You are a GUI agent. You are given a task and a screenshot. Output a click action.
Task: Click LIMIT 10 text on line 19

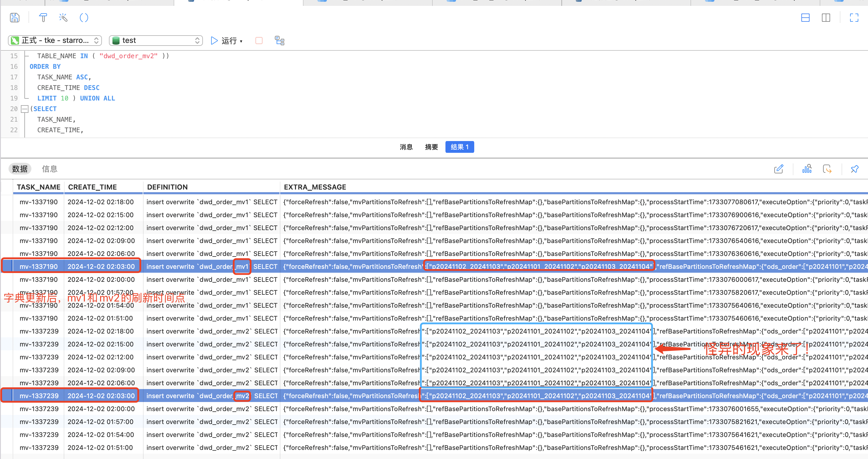53,98
